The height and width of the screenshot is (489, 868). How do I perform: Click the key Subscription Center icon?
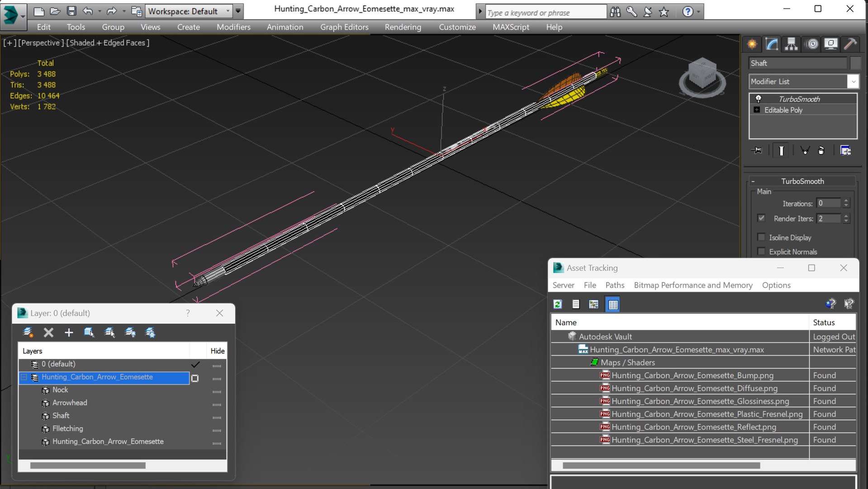click(631, 12)
